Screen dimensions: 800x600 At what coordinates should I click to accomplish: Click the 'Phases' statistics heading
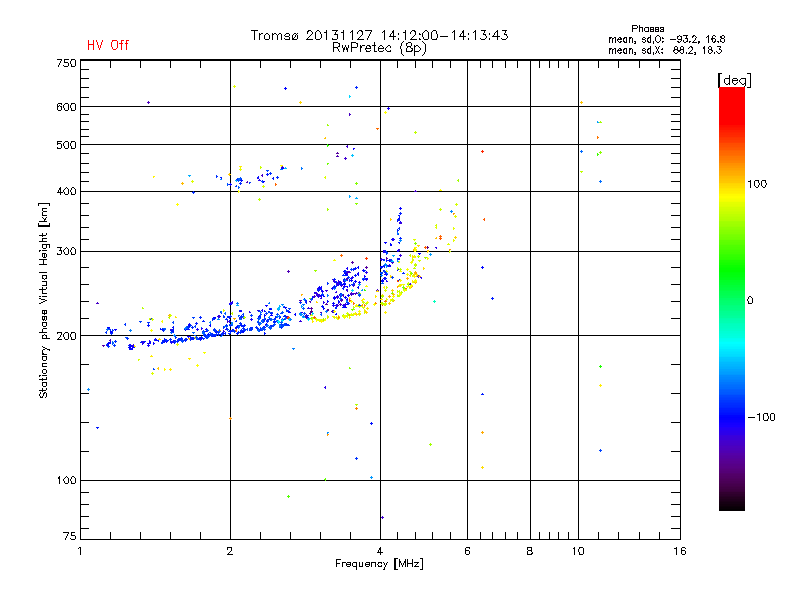[647, 29]
